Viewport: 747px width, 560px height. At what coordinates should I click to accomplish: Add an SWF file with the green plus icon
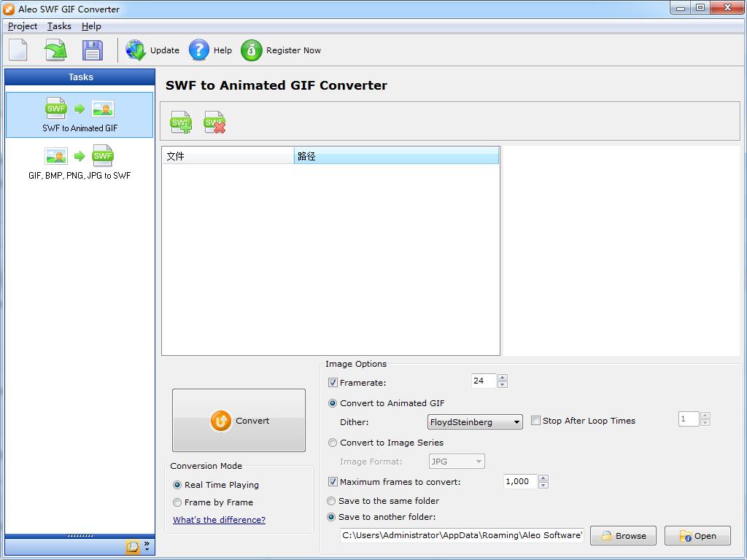pos(181,122)
